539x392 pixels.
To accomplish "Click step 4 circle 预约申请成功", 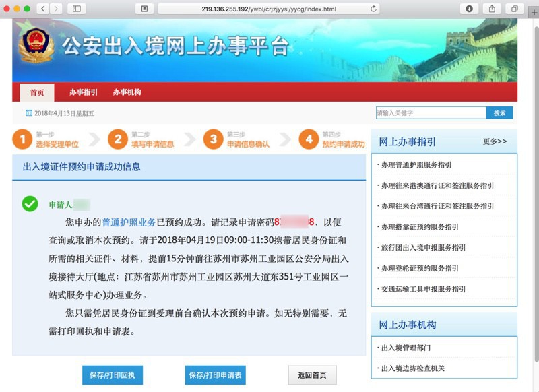I will point(309,139).
